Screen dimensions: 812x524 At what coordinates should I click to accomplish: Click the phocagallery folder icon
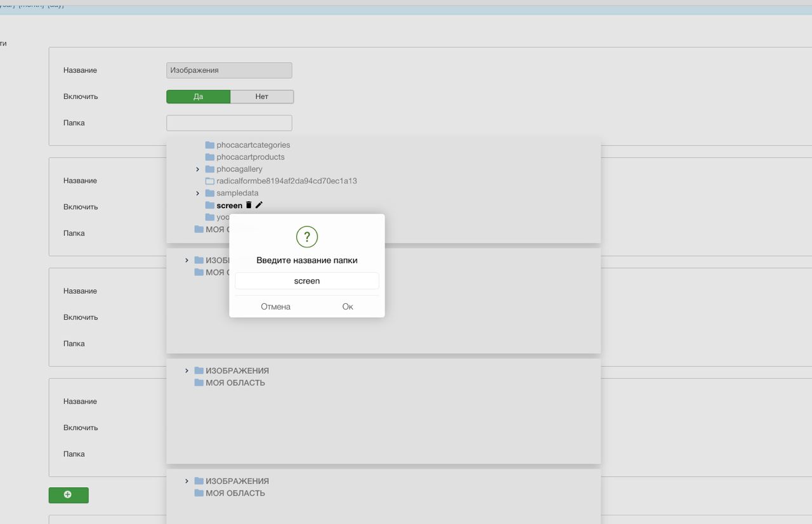click(x=209, y=169)
